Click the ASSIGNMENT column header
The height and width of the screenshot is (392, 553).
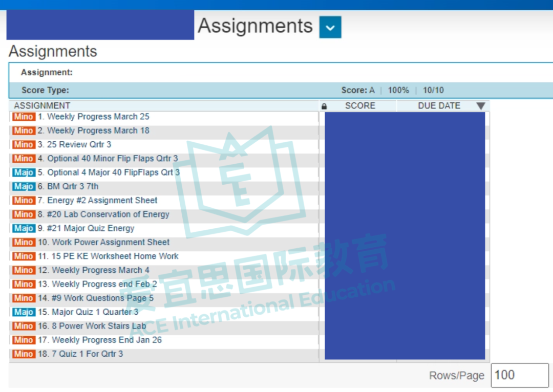(x=42, y=106)
